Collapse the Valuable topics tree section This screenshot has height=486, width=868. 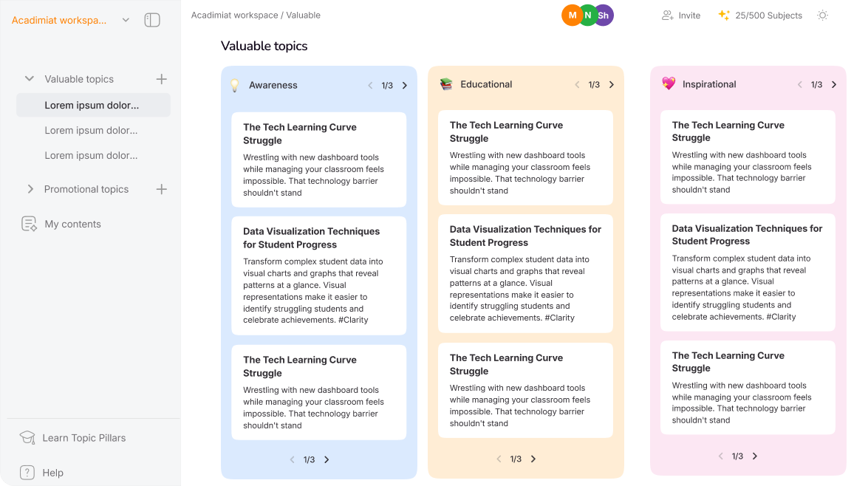point(30,79)
